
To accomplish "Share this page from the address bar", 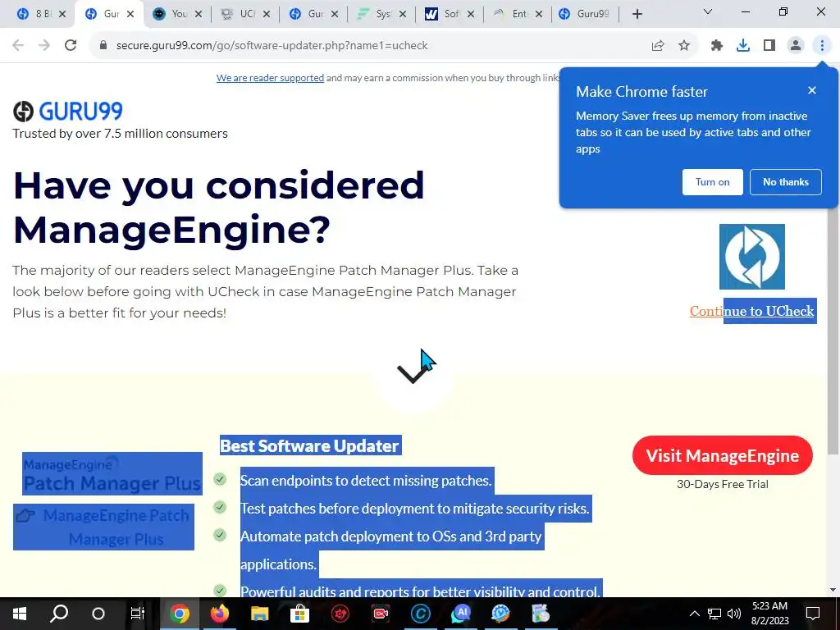I will tap(658, 46).
